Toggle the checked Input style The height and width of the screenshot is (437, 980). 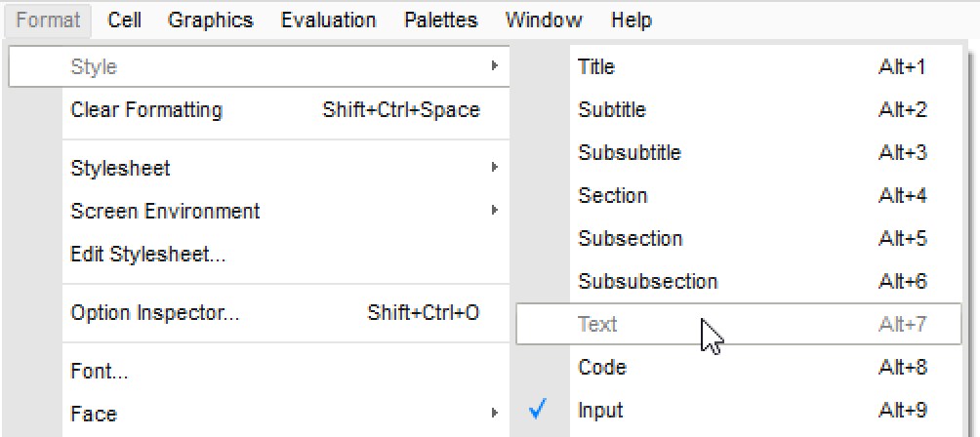[600, 411]
